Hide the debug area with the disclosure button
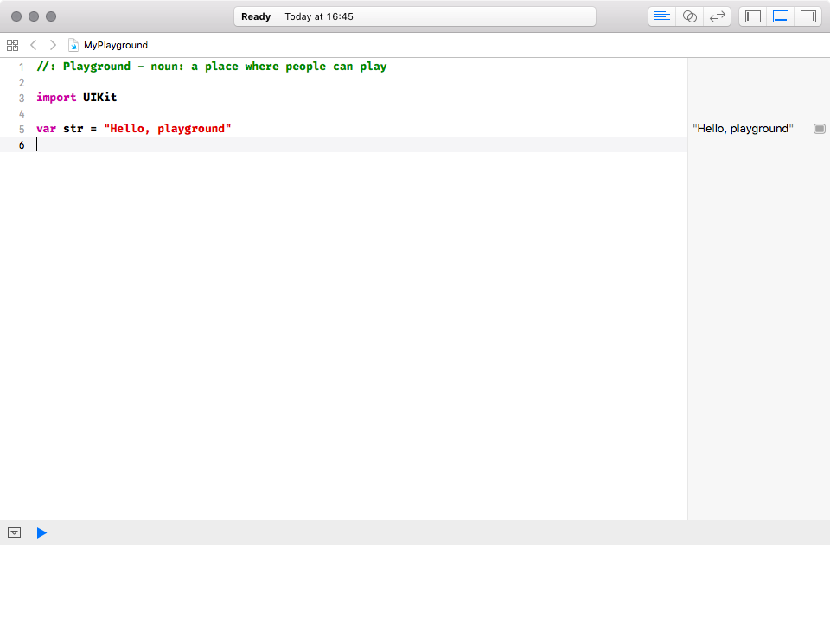 (15, 532)
